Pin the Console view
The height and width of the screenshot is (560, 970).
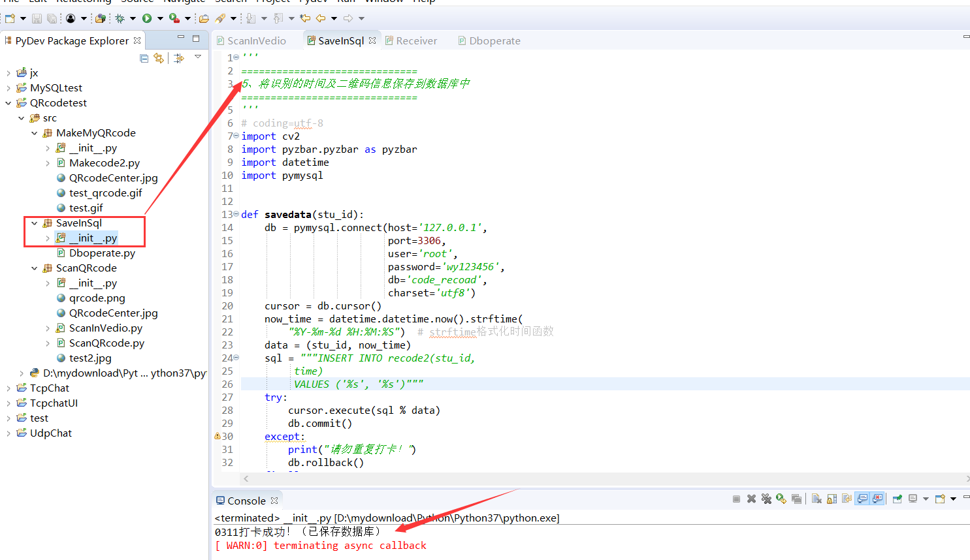click(896, 498)
